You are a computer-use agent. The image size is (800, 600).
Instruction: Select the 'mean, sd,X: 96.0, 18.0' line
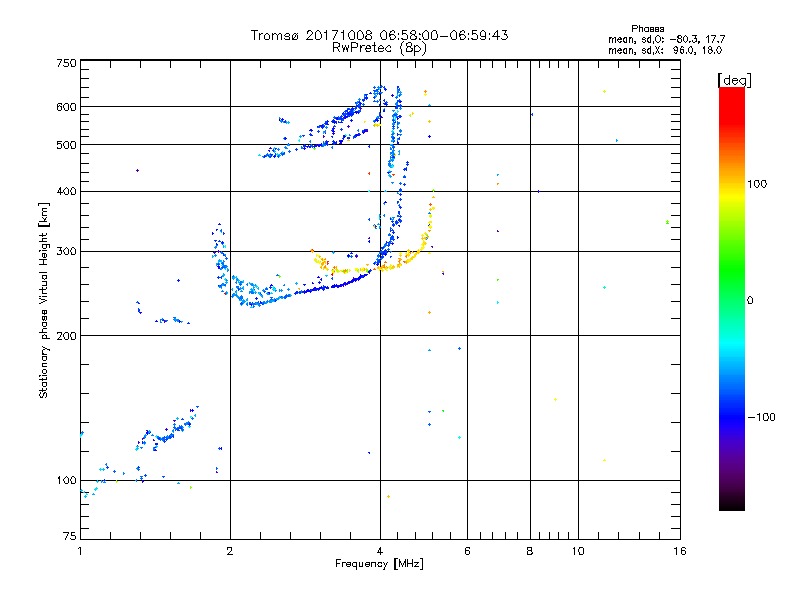click(665, 50)
